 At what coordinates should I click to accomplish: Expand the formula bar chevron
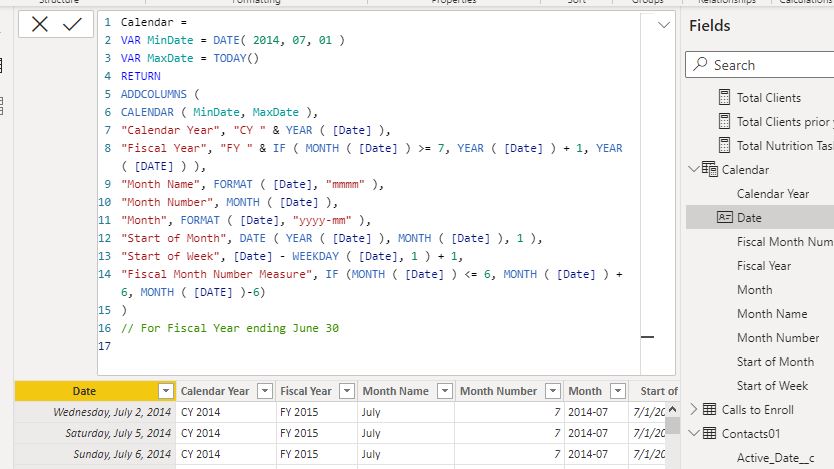[664, 25]
